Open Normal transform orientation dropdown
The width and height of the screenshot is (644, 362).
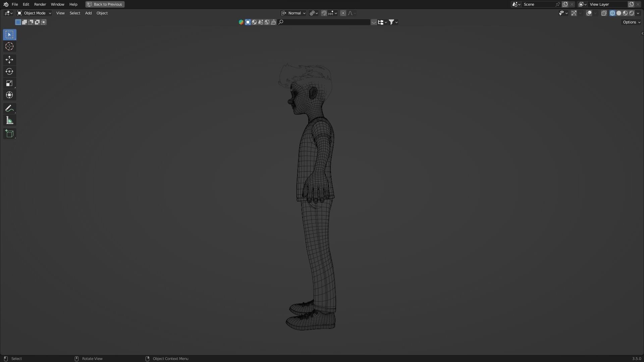293,13
